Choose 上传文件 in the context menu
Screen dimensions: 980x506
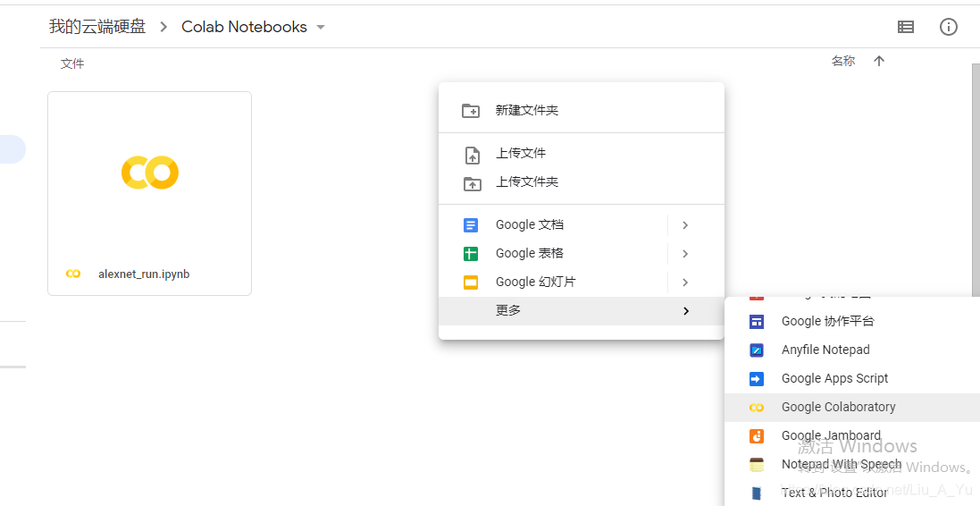[582, 153]
